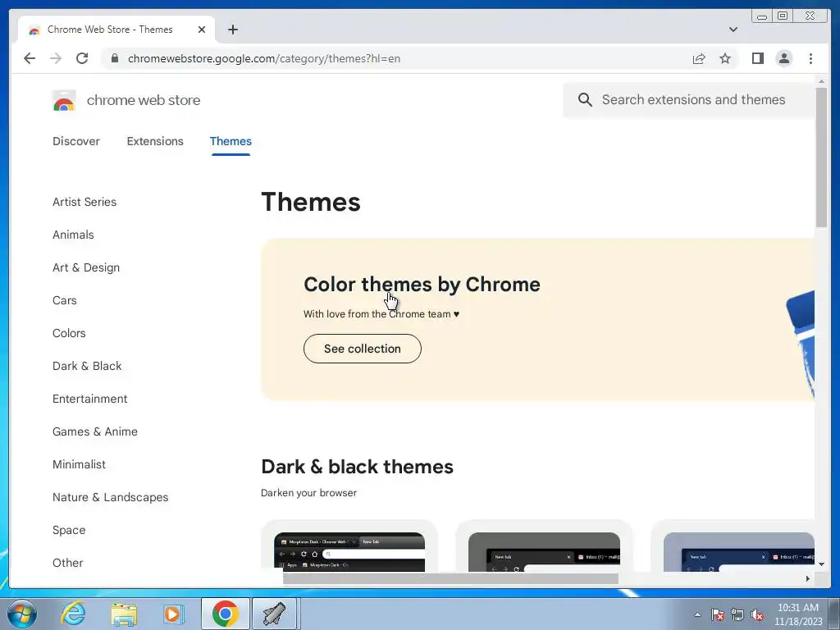Open Windows Media Player from the taskbar

pyautogui.click(x=173, y=614)
